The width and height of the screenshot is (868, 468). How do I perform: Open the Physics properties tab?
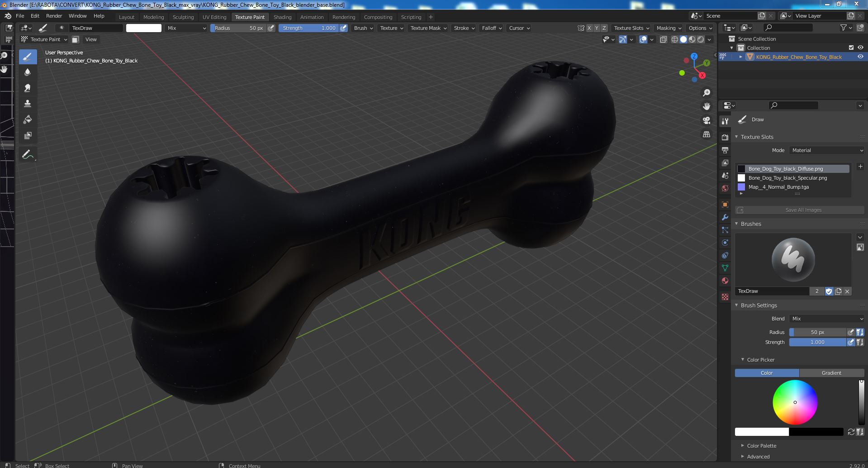tap(725, 242)
